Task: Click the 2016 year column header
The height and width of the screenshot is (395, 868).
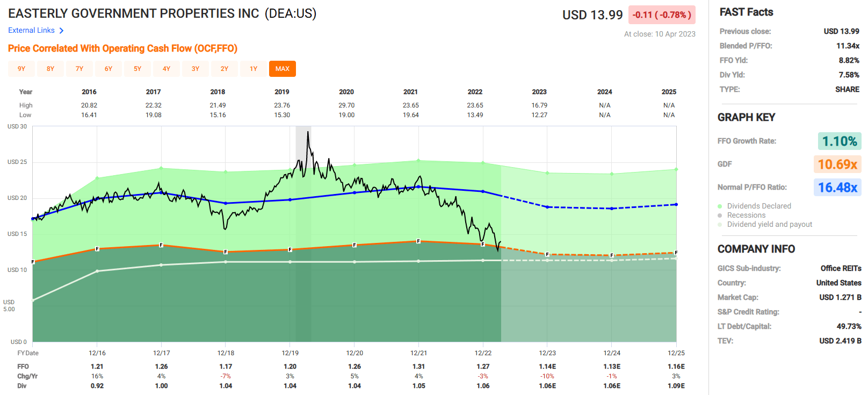Action: click(x=89, y=92)
